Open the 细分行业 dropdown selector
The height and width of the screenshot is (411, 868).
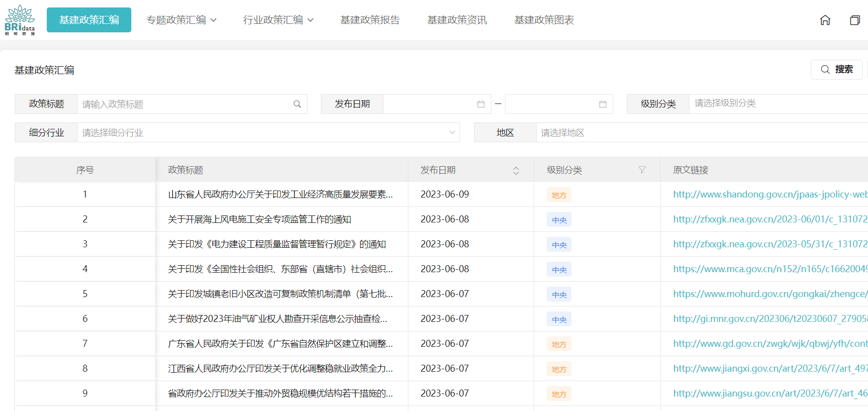(269, 132)
